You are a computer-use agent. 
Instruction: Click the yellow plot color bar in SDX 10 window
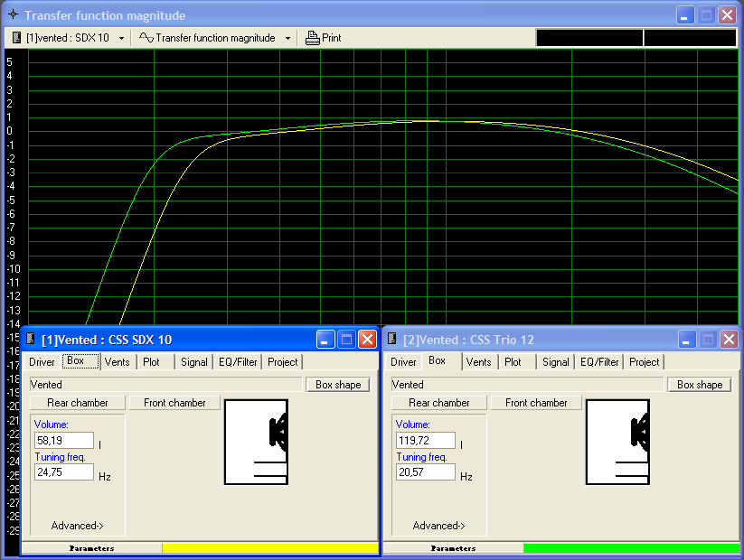tap(270, 548)
